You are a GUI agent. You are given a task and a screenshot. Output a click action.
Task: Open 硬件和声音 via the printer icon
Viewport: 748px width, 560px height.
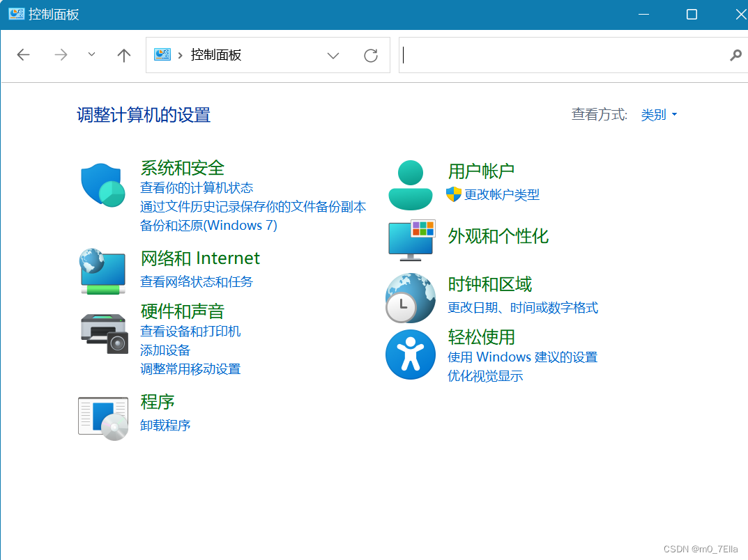102,334
